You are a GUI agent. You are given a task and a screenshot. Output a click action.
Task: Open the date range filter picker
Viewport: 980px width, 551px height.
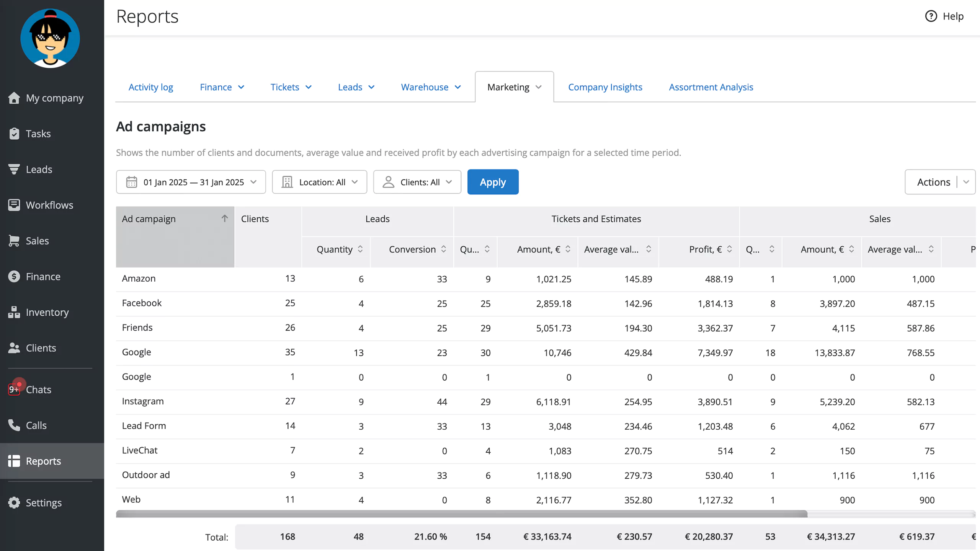click(191, 182)
